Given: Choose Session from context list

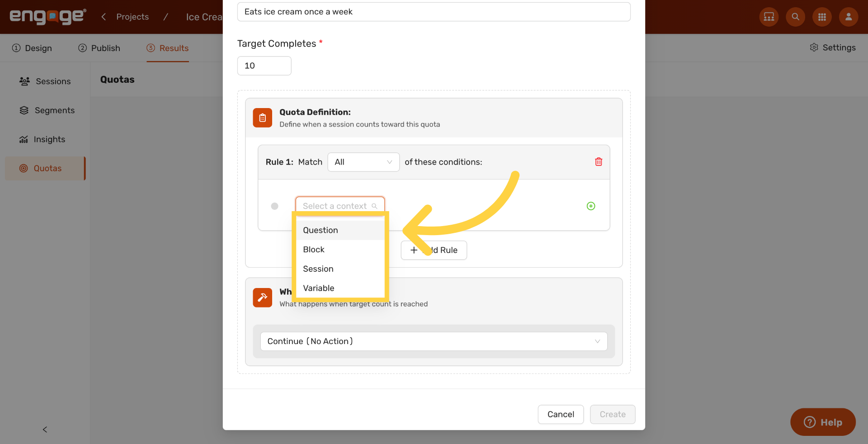Looking at the screenshot, I should [x=340, y=269].
